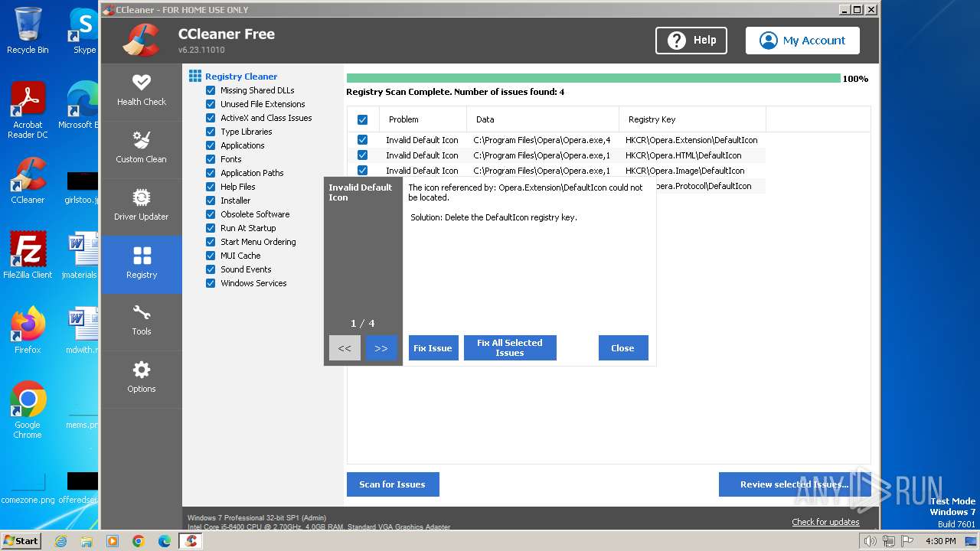Open the Health Check section
The height and width of the screenshot is (551, 980).
[x=142, y=90]
